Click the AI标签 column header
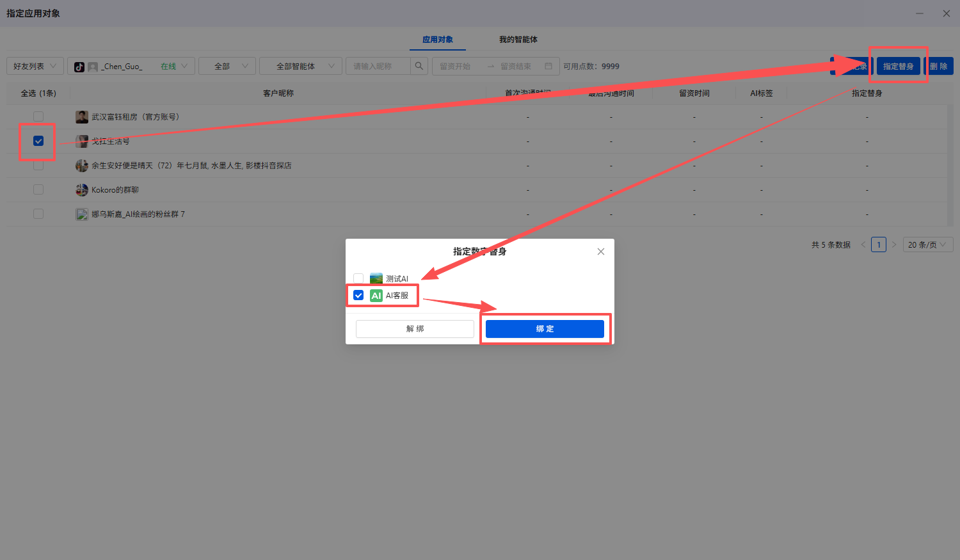The width and height of the screenshot is (960, 560). (762, 93)
